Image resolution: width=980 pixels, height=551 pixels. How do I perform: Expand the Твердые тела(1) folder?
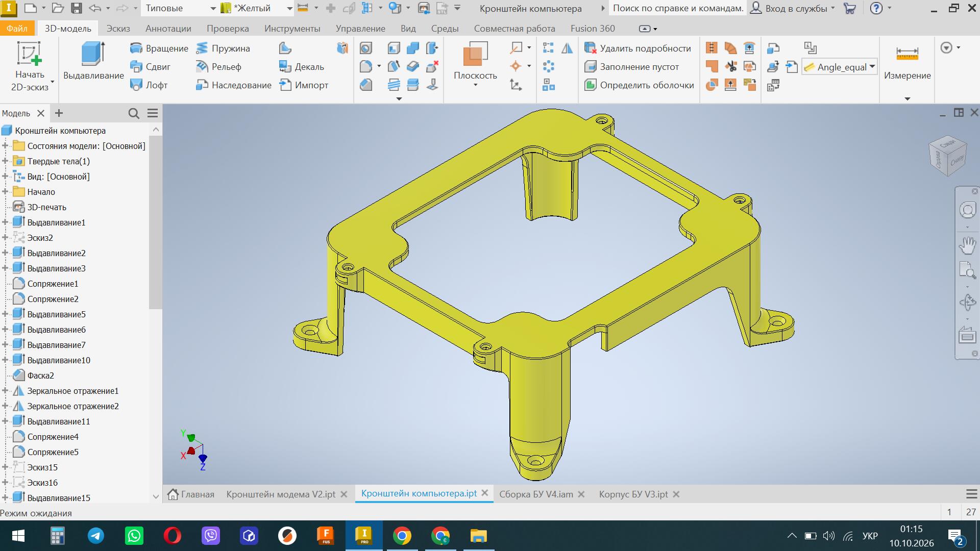5,161
